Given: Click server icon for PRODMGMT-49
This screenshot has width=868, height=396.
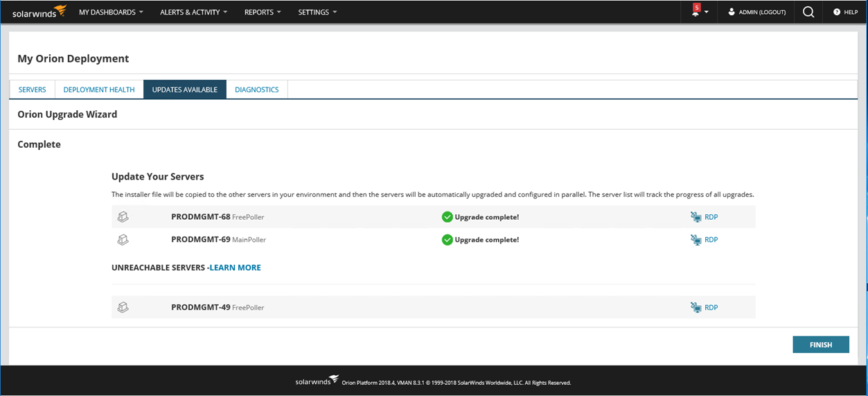Looking at the screenshot, I should tap(123, 307).
